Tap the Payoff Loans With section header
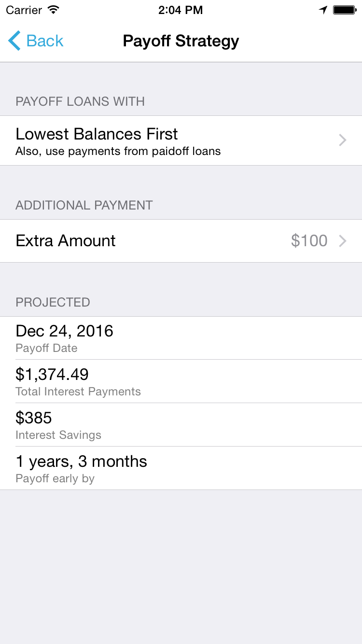This screenshot has width=362, height=644. click(x=80, y=101)
